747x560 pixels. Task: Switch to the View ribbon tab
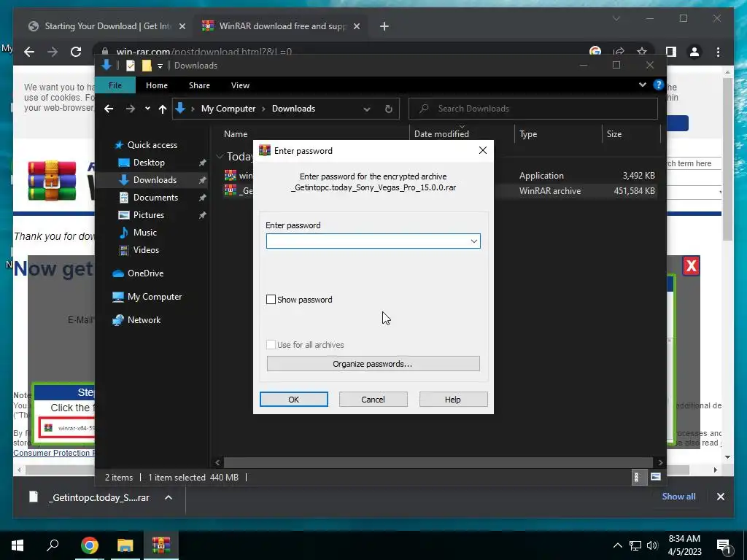(240, 85)
